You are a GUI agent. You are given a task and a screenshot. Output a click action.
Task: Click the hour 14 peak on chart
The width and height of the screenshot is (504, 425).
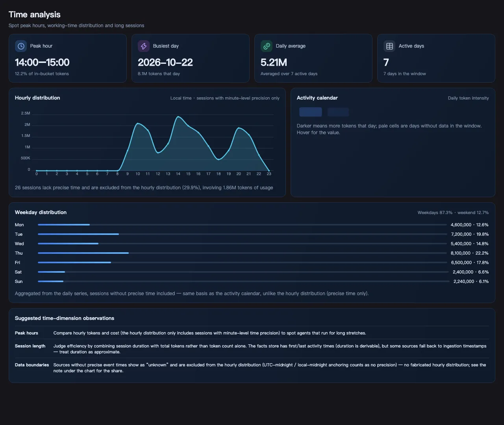[x=178, y=117]
